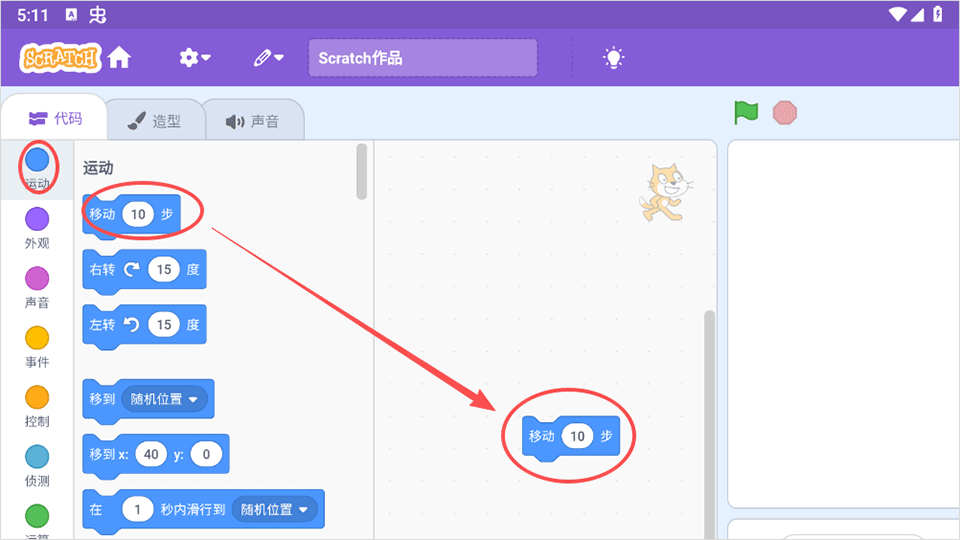Open the settings gear dropdown menu
960x540 pixels.
coord(194,58)
